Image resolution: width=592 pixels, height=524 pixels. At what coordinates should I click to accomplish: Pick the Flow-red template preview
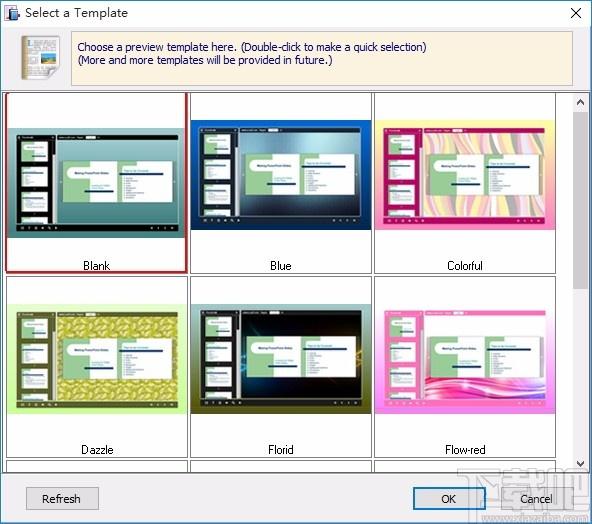point(465,359)
